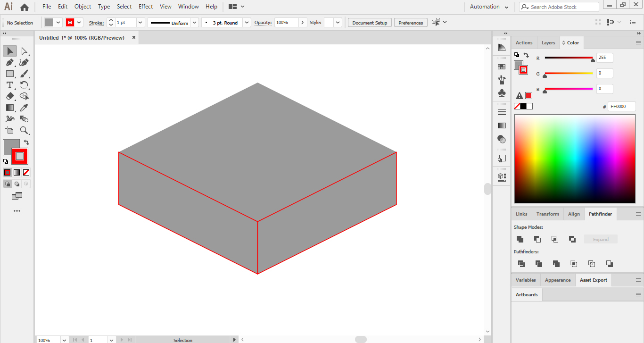The width and height of the screenshot is (644, 343).
Task: Swap fill and stroke in the toolbox
Action: tap(27, 142)
